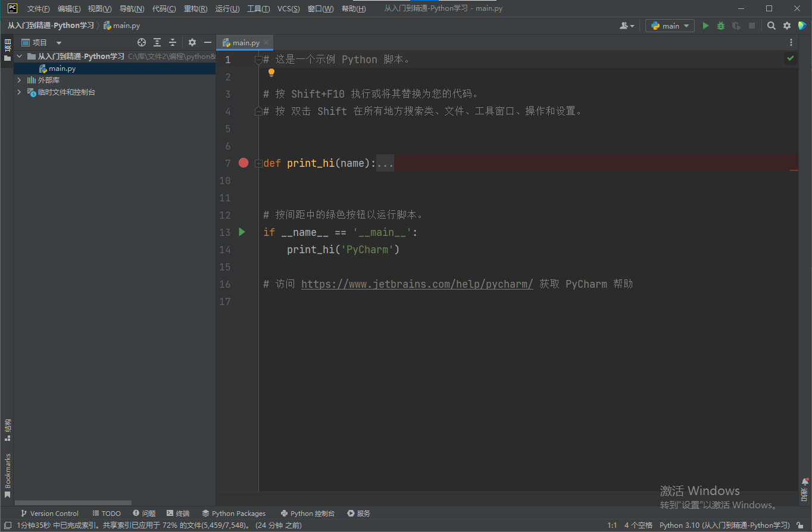Close the main.py editor tab
Image resolution: width=812 pixels, height=532 pixels.
point(266,42)
